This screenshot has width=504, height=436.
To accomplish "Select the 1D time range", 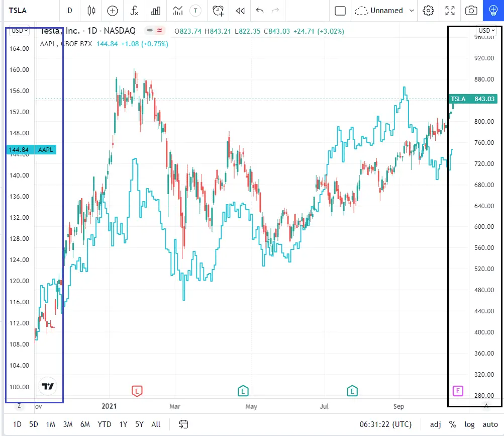I will 18,424.
